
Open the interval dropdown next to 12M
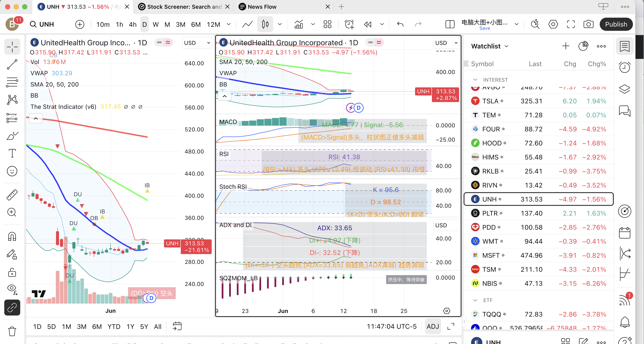[229, 24]
